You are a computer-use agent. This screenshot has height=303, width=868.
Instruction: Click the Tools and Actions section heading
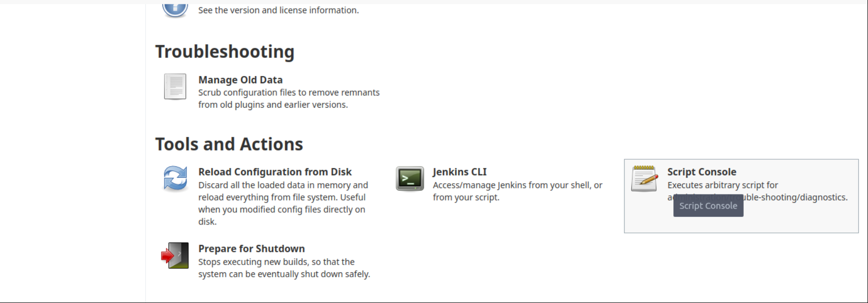[229, 144]
